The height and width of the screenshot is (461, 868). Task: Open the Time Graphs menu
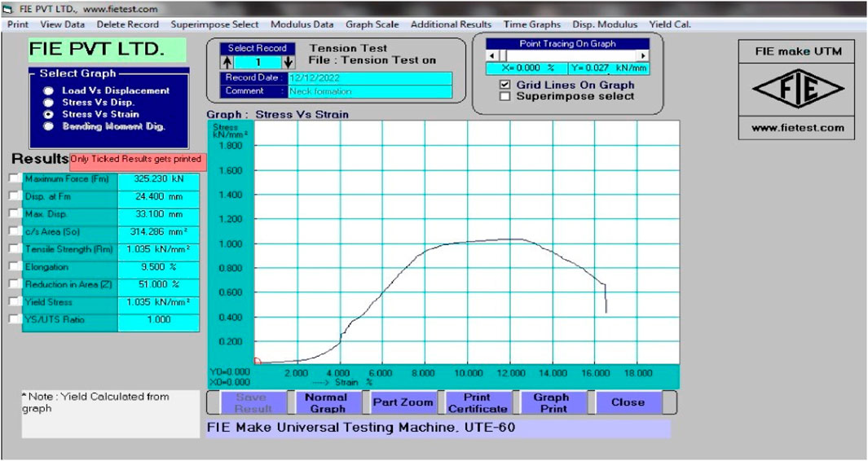pyautogui.click(x=531, y=24)
